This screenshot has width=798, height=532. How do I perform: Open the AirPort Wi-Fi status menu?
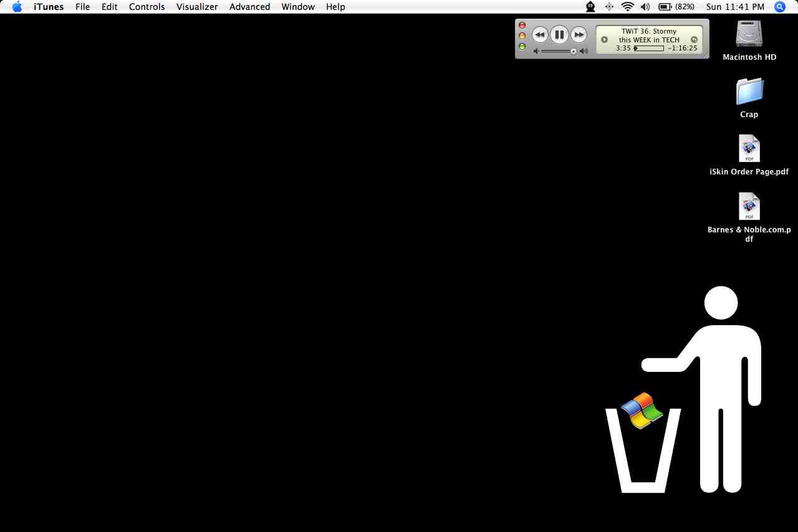coord(627,7)
